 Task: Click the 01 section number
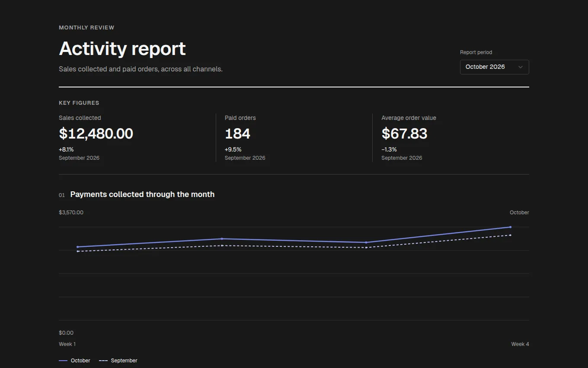click(x=62, y=195)
